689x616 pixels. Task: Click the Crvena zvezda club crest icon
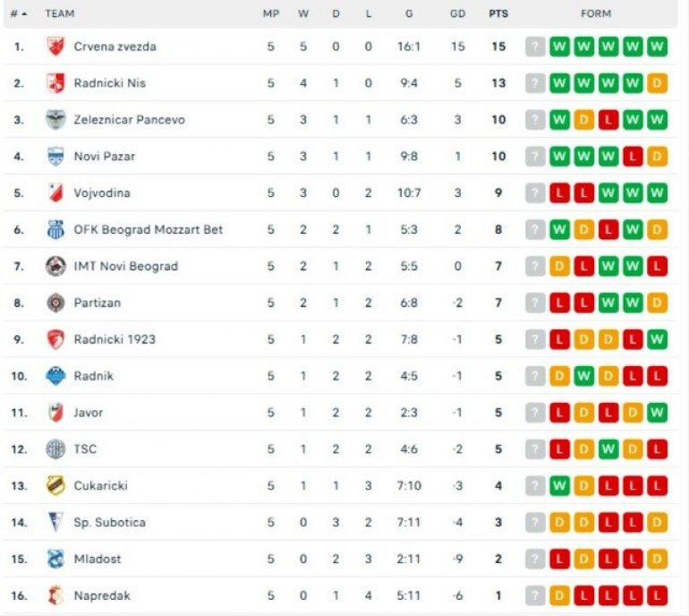click(55, 47)
